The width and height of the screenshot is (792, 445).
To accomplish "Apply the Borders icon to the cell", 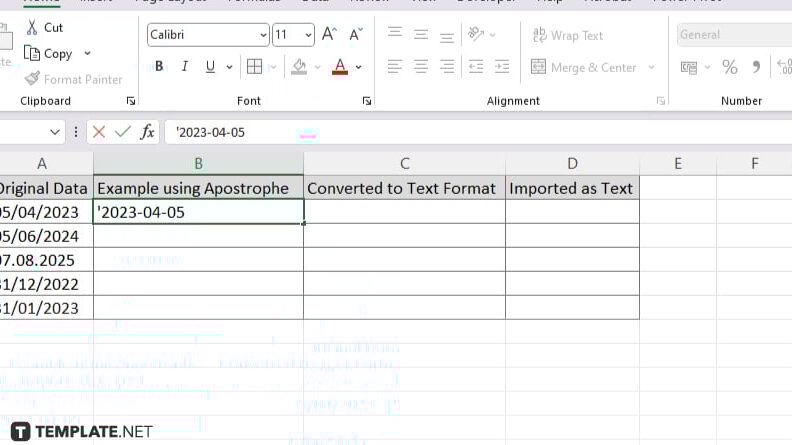I will coord(254,67).
